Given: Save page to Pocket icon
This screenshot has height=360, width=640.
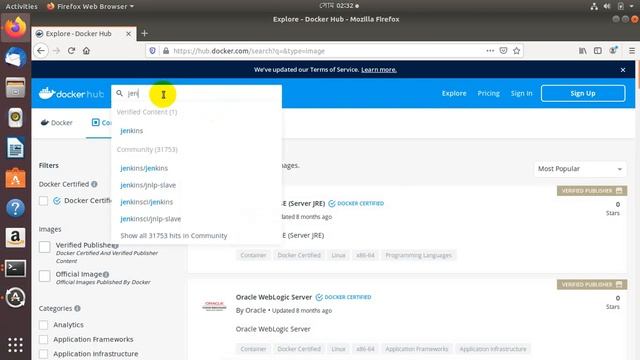Looking at the screenshot, I should tap(503, 51).
